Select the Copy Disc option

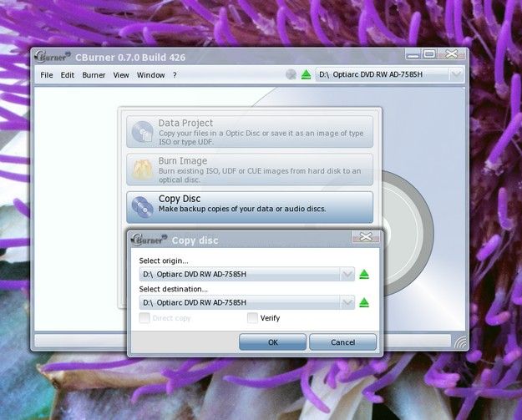point(250,207)
